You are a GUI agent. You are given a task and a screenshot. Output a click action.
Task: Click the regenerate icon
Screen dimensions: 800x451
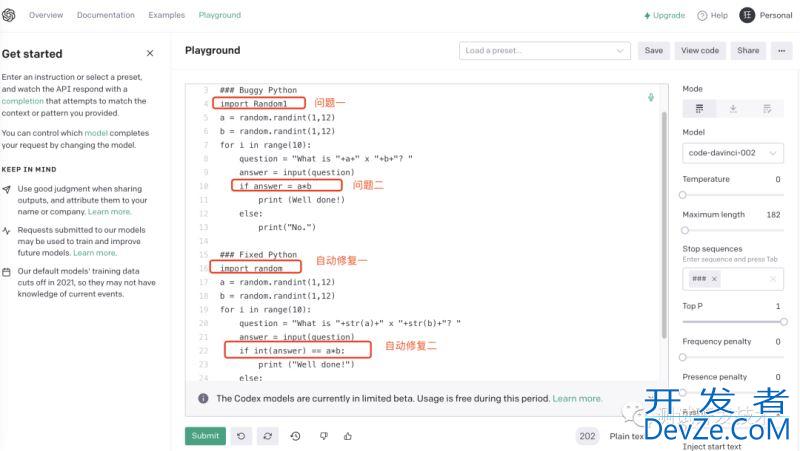point(268,436)
